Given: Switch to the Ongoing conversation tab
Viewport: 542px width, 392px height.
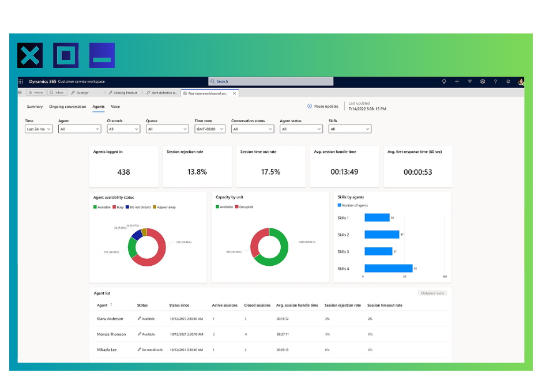Looking at the screenshot, I should pos(67,107).
